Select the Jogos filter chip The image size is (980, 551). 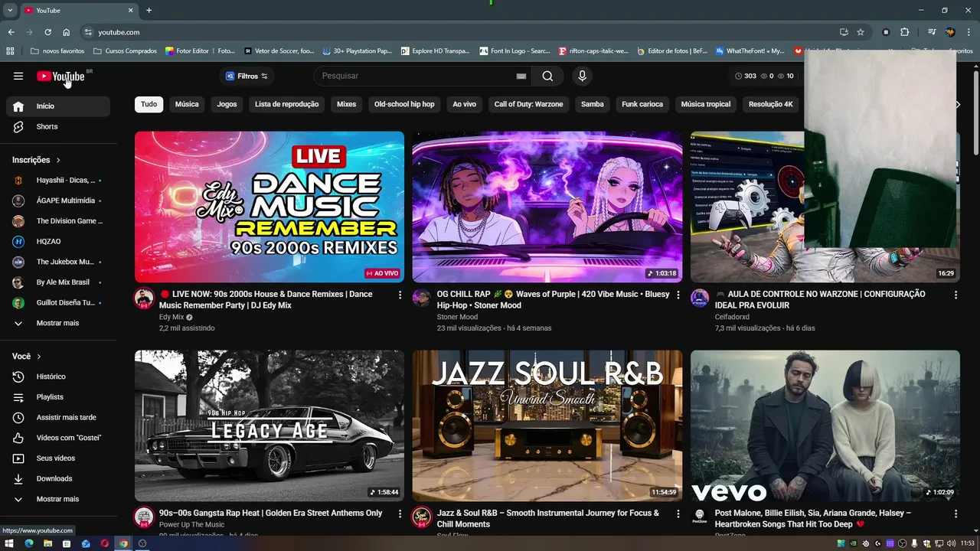coord(227,104)
